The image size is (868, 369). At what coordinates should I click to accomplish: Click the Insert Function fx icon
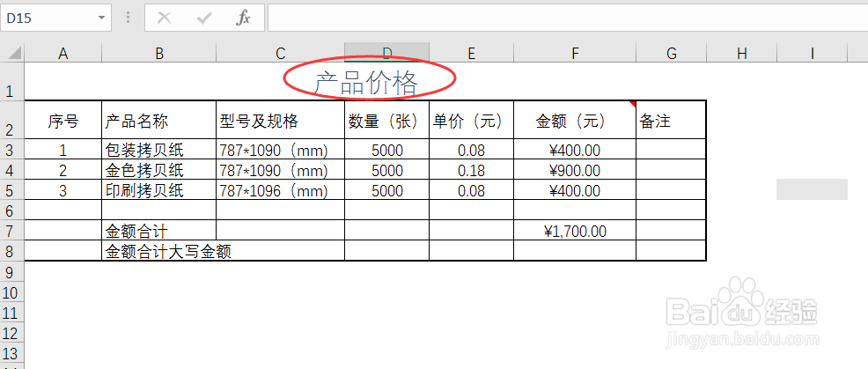click(x=243, y=18)
